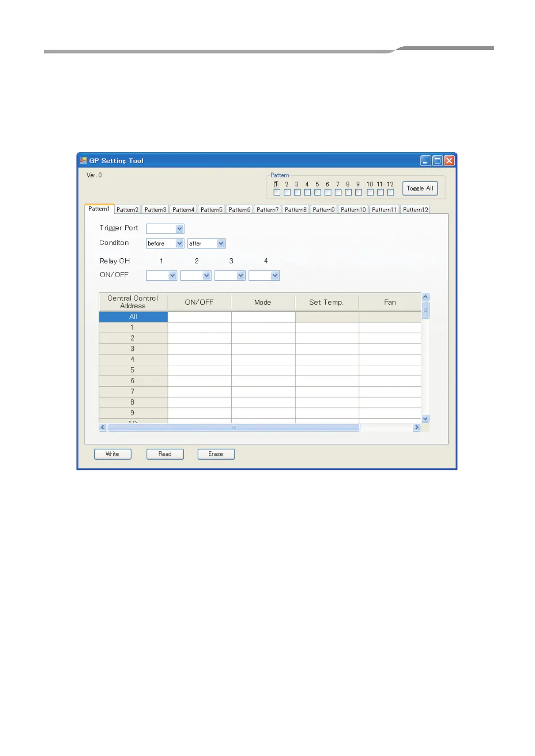The width and height of the screenshot is (535, 756).
Task: Switch to the Pattern1 tab
Action: point(99,209)
